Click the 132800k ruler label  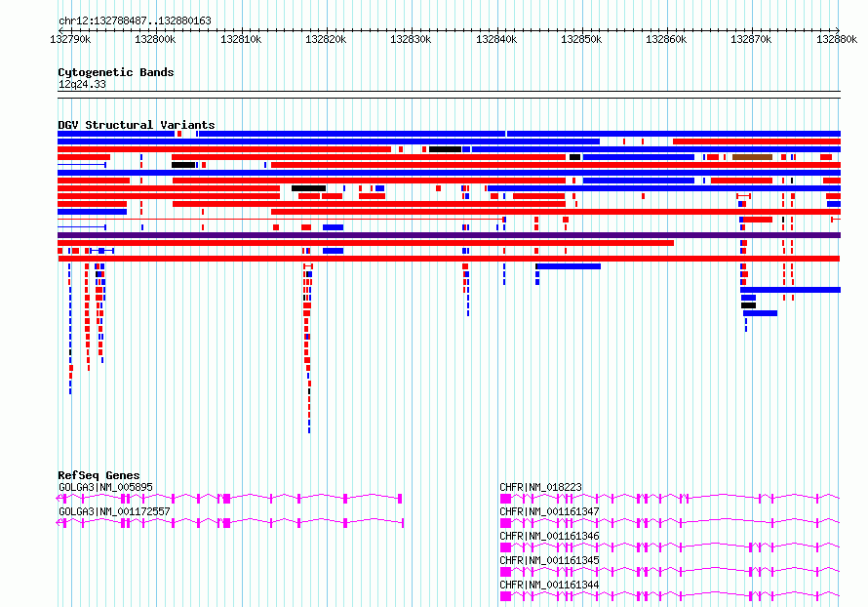[155, 39]
